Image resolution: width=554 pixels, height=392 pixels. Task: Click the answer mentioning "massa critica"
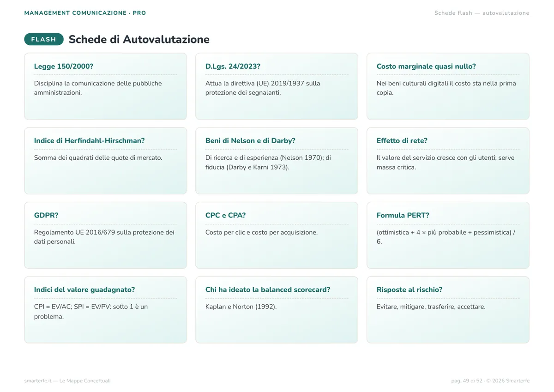(x=446, y=163)
